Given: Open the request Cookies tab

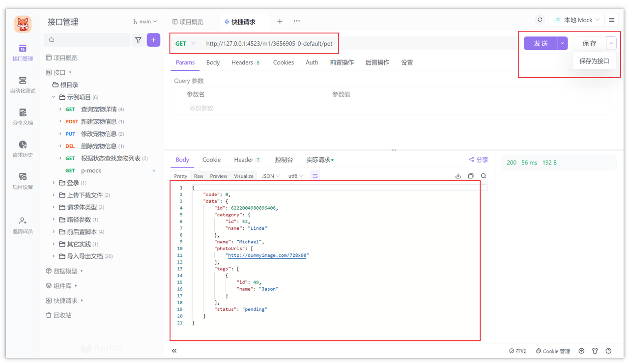Looking at the screenshot, I should (x=284, y=62).
